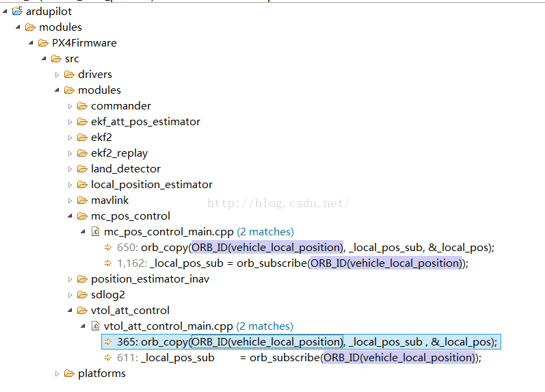Click match arrow icon for line 650
The height and width of the screenshot is (392, 545).
coord(108,247)
